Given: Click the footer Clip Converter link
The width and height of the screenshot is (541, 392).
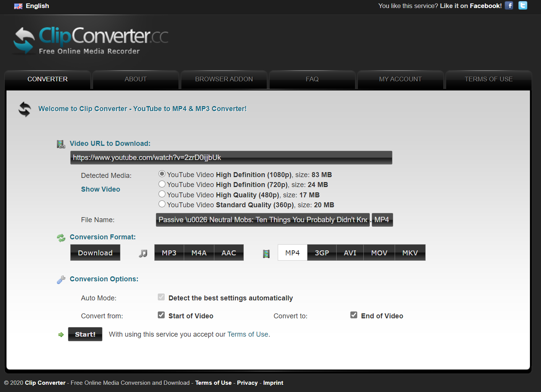Looking at the screenshot, I should (x=45, y=383).
